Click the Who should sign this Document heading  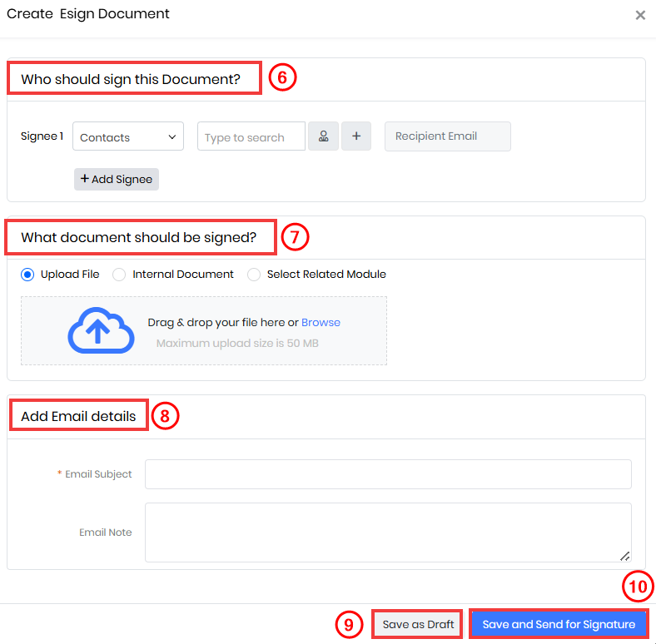pos(131,79)
